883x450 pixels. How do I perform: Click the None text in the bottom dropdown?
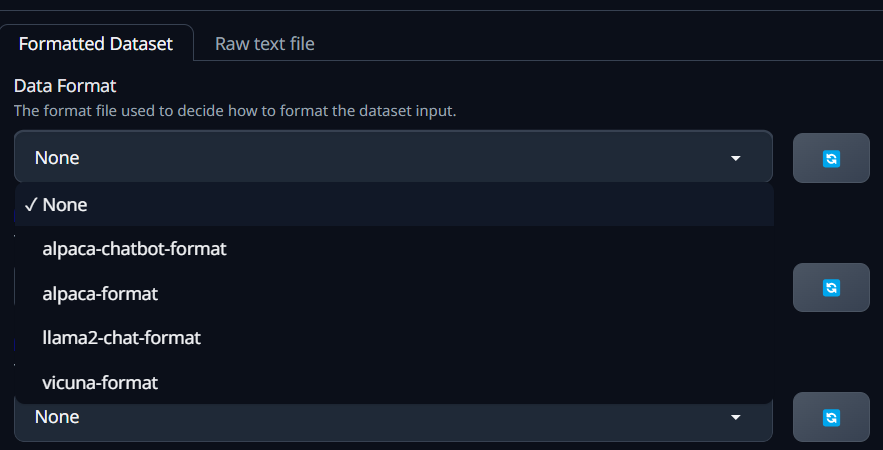[x=57, y=417]
